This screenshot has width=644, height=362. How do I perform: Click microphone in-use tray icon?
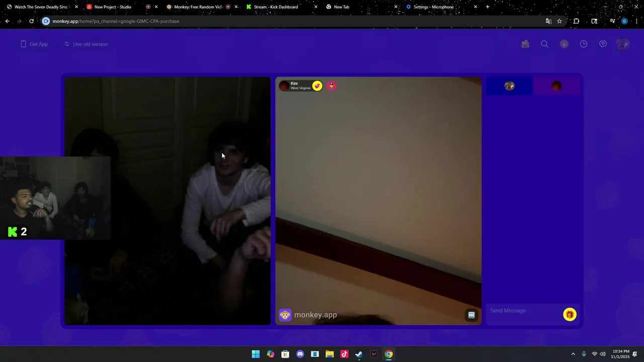click(x=584, y=354)
